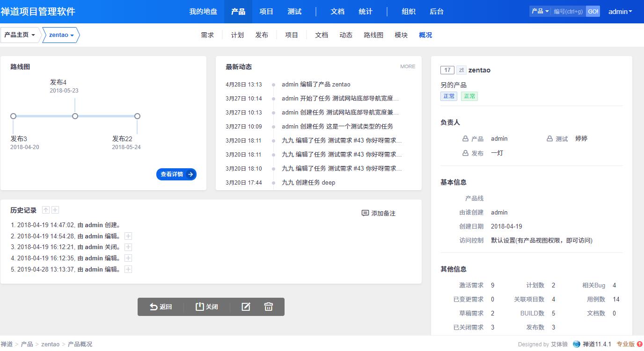
Task: Expand all history details with plus icon
Action: tap(55, 210)
